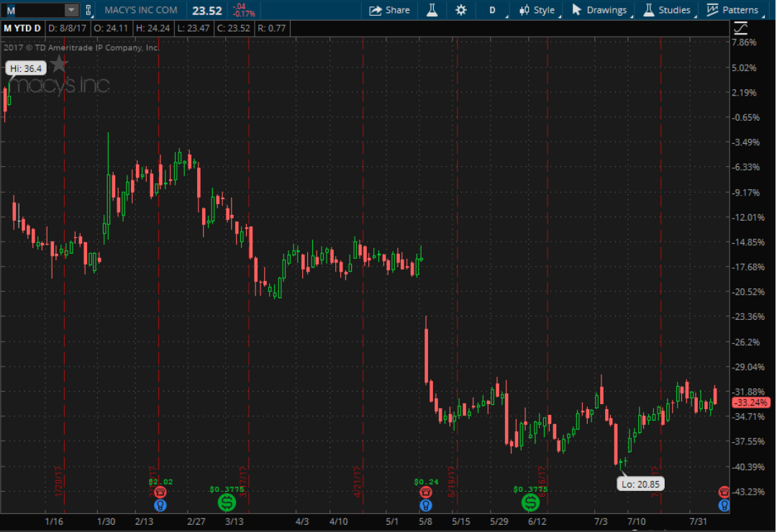This screenshot has width=777, height=532.
Task: Click the 3/13 date axis label
Action: click(x=235, y=522)
